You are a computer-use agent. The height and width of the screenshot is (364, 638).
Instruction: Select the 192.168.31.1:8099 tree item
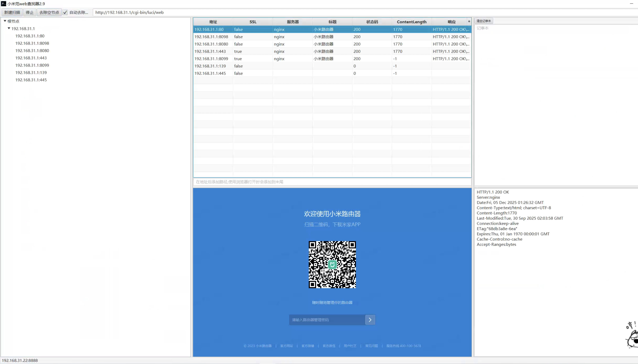coord(32,65)
